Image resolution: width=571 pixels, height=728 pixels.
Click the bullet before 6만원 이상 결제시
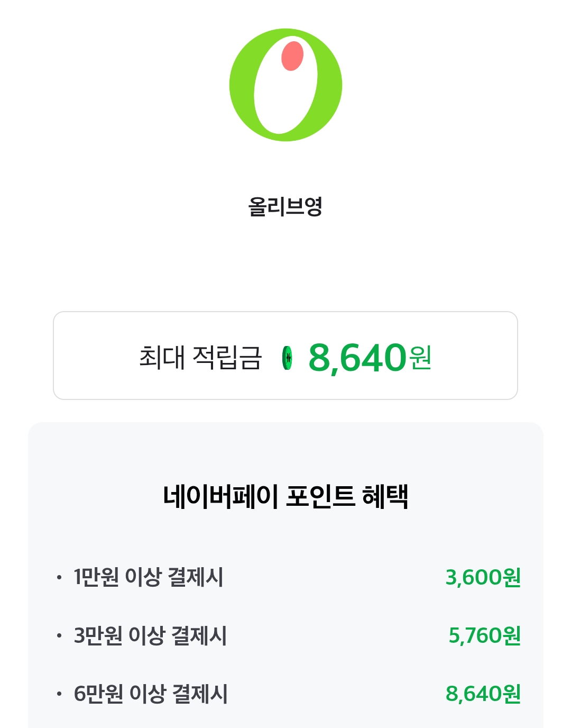pyautogui.click(x=59, y=694)
